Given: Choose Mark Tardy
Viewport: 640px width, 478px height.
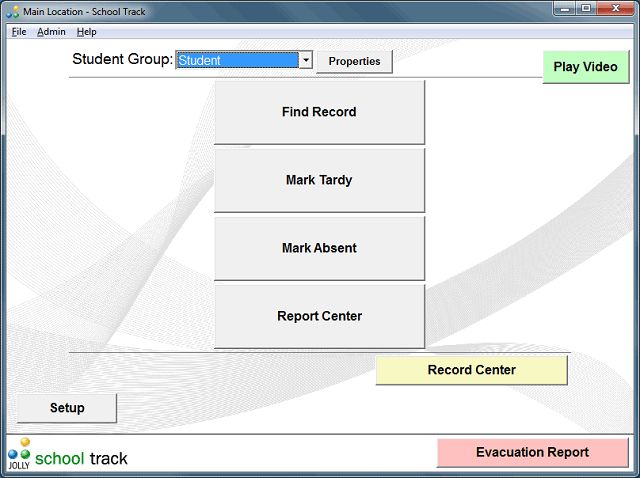Looking at the screenshot, I should pos(319,180).
